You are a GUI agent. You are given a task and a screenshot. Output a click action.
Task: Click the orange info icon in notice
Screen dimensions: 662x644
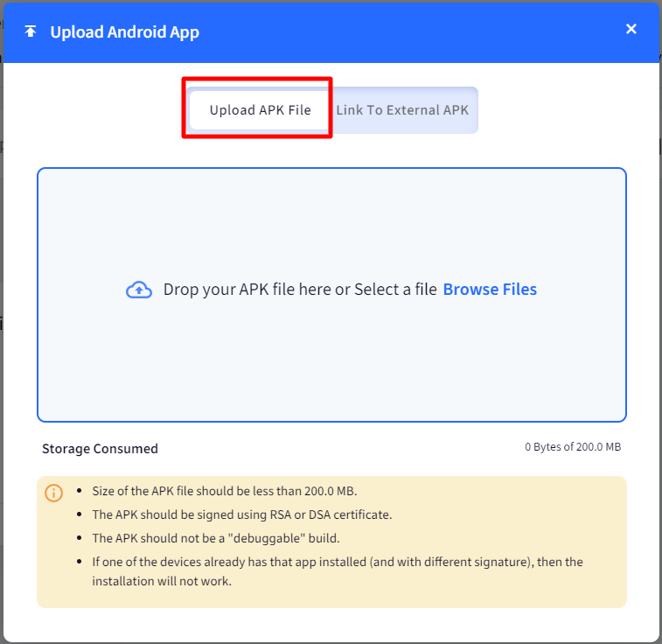pyautogui.click(x=53, y=493)
